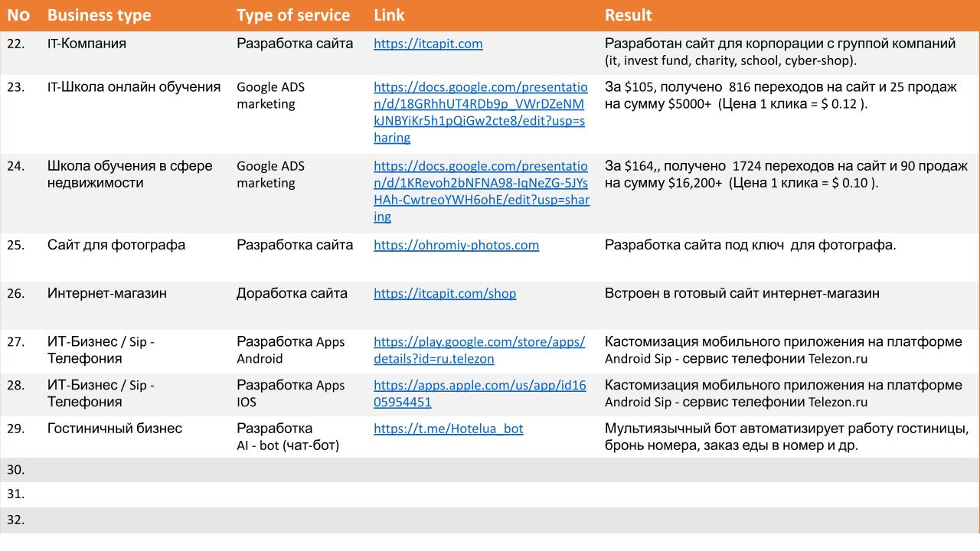Click the Result column header
This screenshot has width=980, height=551.
pos(629,15)
